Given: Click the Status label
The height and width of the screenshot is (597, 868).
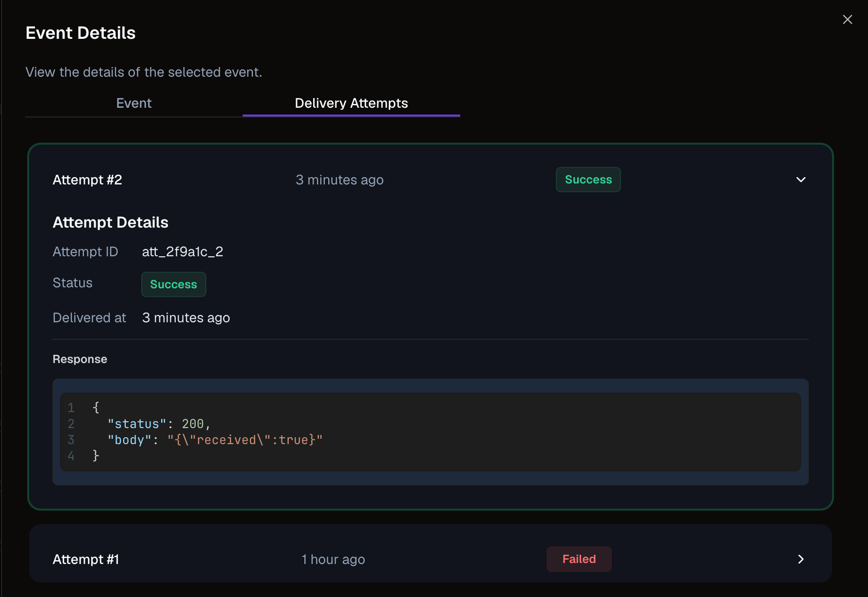Looking at the screenshot, I should pyautogui.click(x=73, y=282).
